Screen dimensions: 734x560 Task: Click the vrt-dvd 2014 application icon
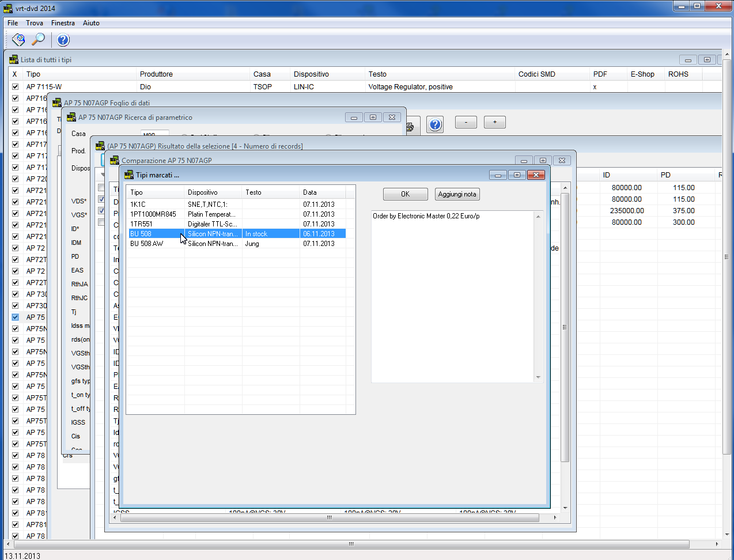click(x=8, y=8)
